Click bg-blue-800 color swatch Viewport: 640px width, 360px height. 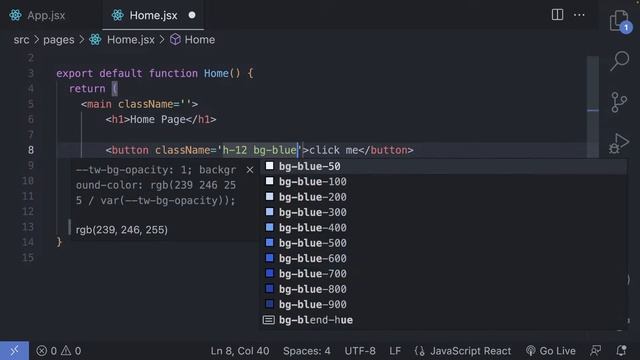269,289
